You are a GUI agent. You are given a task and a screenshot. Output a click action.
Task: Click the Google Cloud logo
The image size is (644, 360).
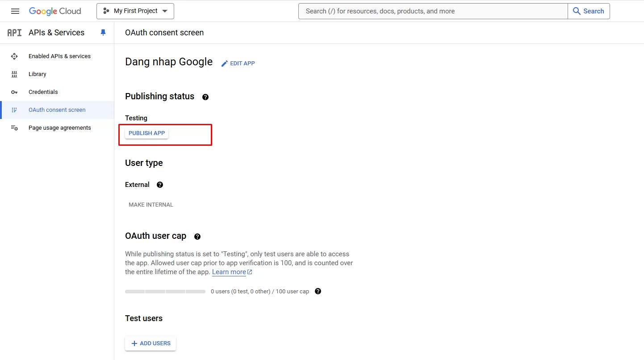pos(55,11)
